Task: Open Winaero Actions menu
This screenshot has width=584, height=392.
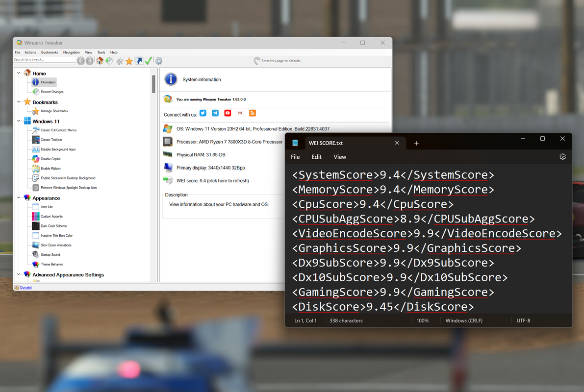Action: coord(30,52)
